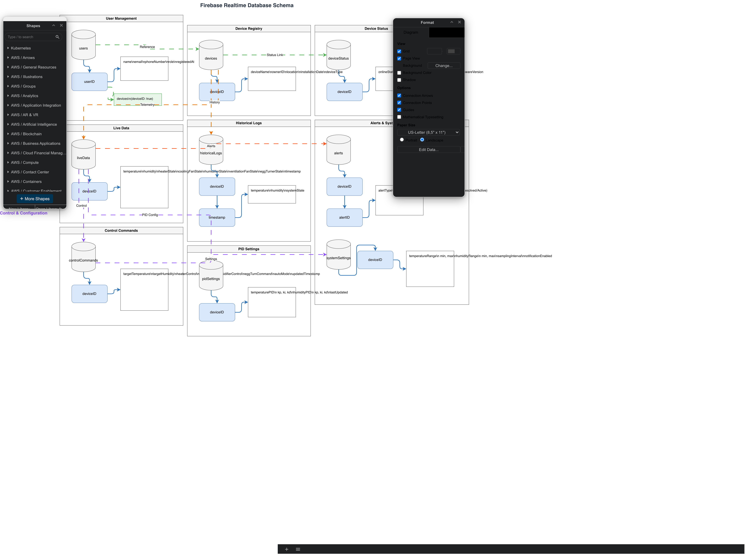
Task: Close the Format panel
Action: pyautogui.click(x=459, y=22)
